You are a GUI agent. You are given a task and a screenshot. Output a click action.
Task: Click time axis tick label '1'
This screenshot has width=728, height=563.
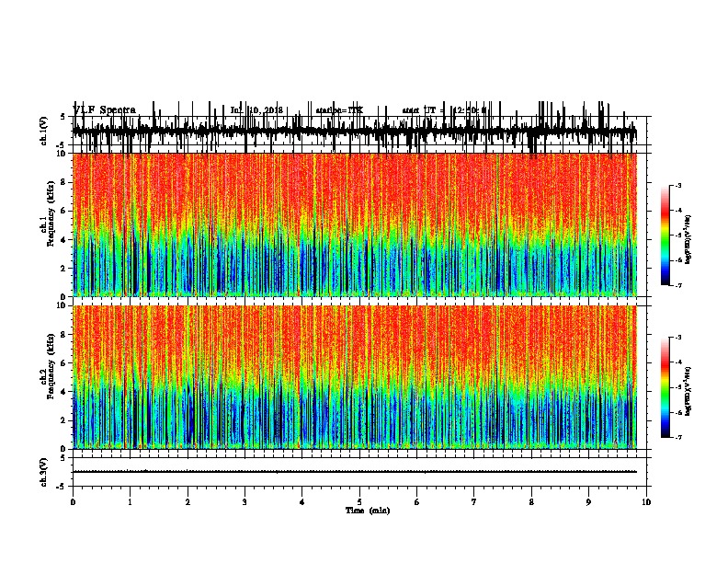pos(130,502)
